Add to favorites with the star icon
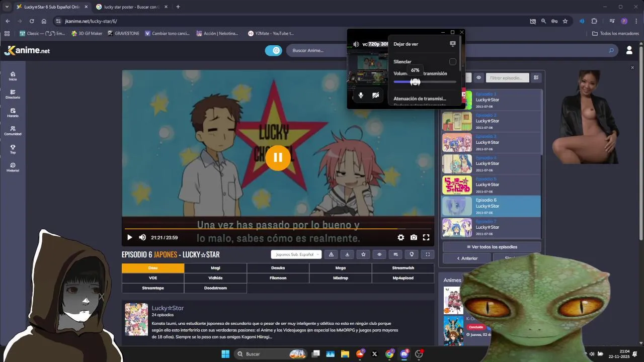The width and height of the screenshot is (644, 362). click(x=363, y=254)
